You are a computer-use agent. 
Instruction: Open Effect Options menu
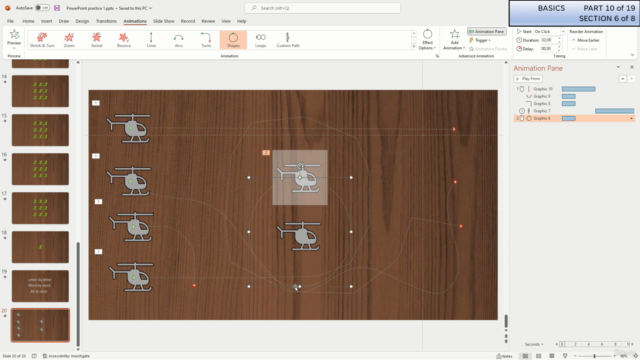427,40
